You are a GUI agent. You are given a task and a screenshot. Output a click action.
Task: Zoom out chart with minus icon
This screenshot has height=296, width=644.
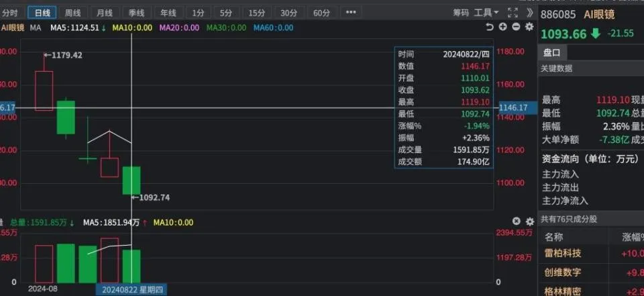[x=517, y=27]
